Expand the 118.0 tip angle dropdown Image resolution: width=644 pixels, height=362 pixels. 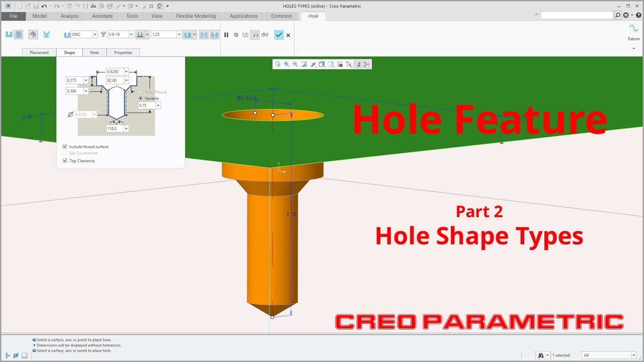[126, 129]
